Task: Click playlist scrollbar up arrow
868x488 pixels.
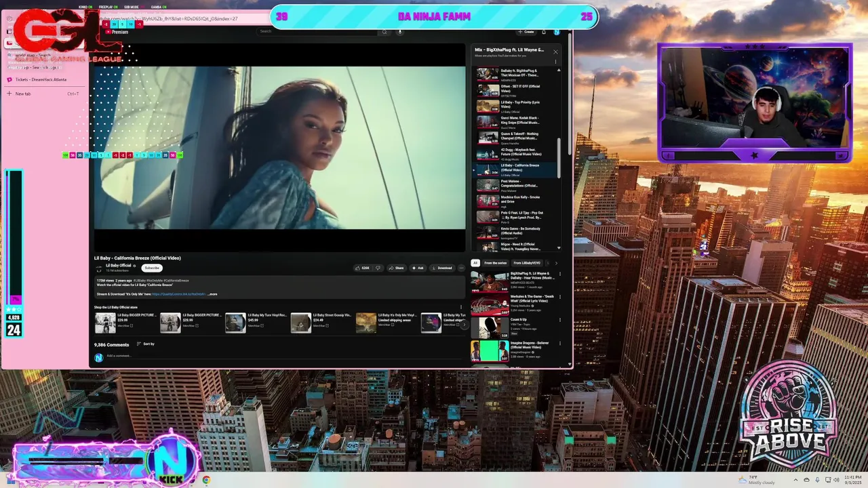Action: pyautogui.click(x=559, y=69)
